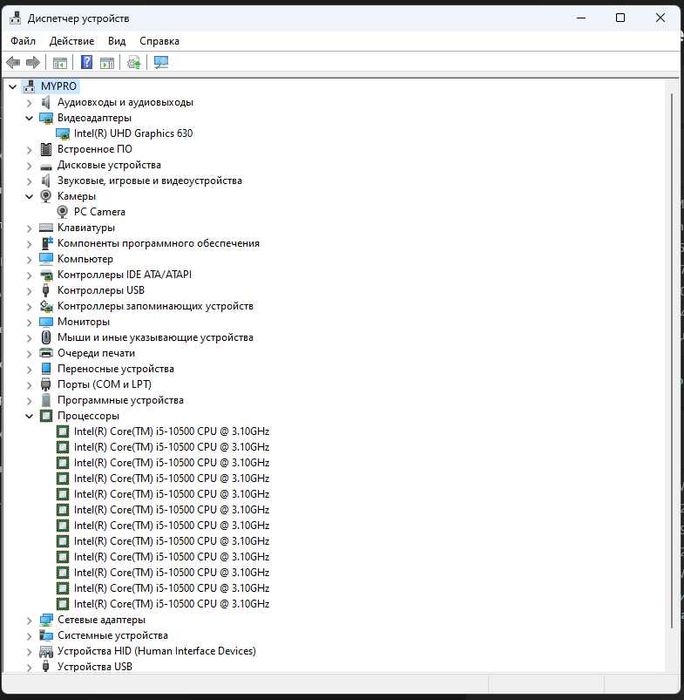
Task: Select first i5-10500 CPU entry under Процессоры
Action: (x=171, y=431)
